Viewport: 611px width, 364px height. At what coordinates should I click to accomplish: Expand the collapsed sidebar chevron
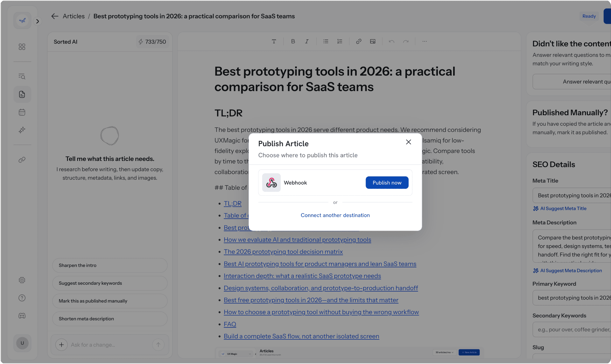pos(38,21)
